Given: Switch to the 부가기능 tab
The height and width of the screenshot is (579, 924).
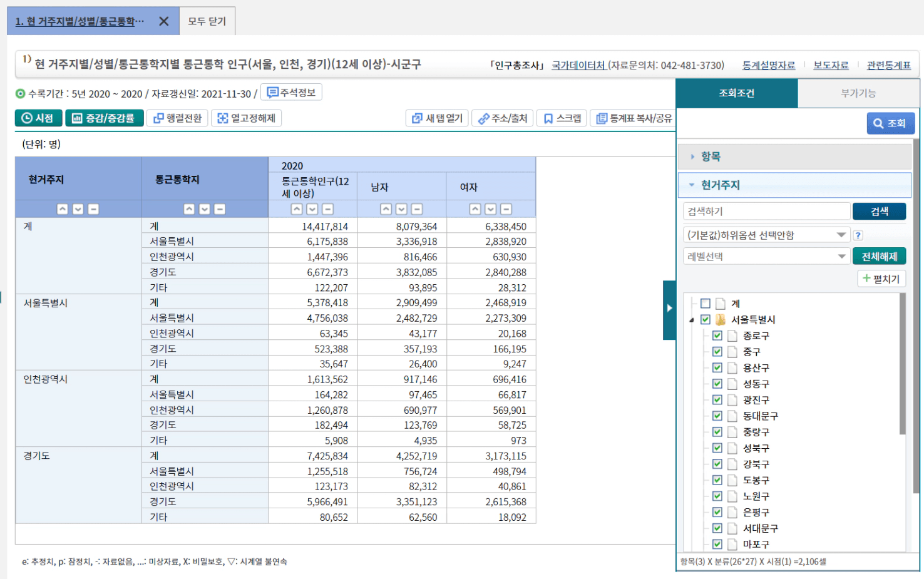Looking at the screenshot, I should coord(858,93).
